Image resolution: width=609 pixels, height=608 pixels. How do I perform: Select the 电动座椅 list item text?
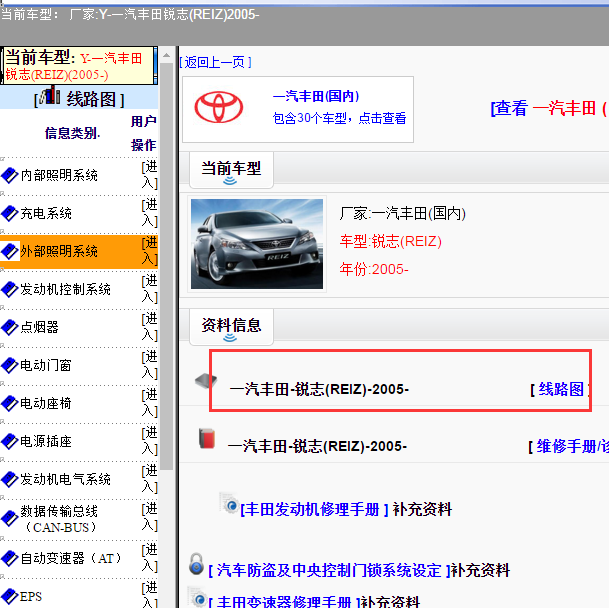(46, 403)
